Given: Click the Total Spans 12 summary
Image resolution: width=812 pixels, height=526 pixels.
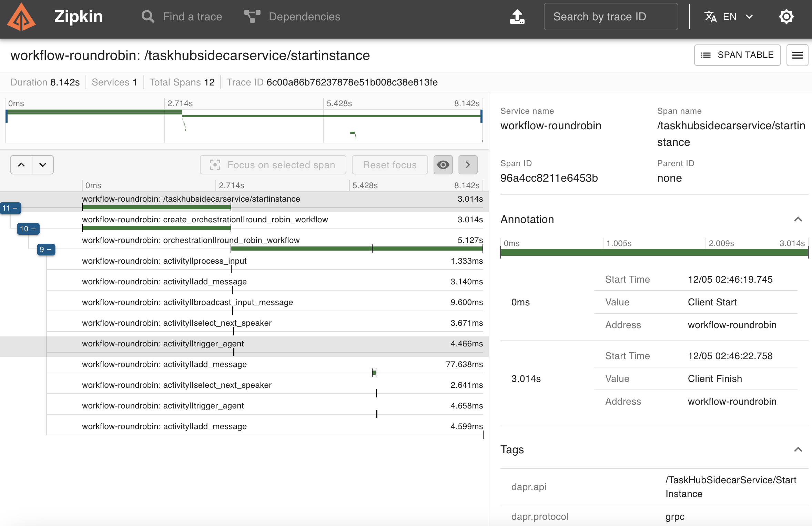Looking at the screenshot, I should [182, 82].
